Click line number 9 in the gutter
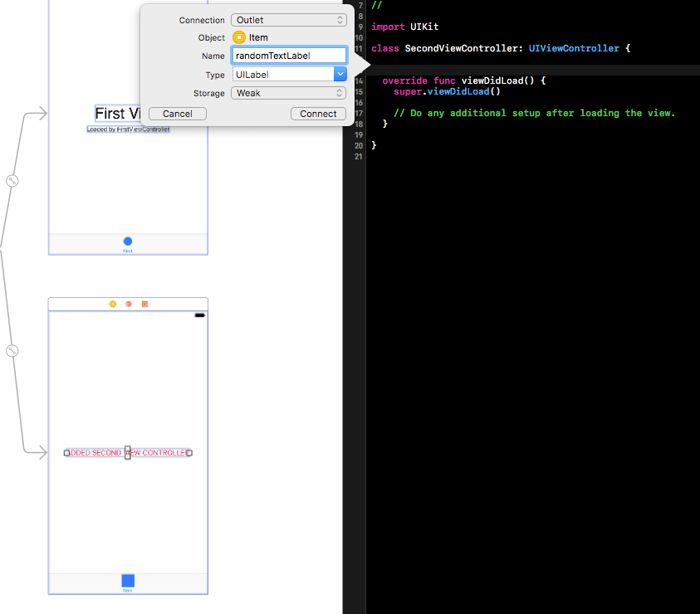The height and width of the screenshot is (614, 700). coord(360,27)
